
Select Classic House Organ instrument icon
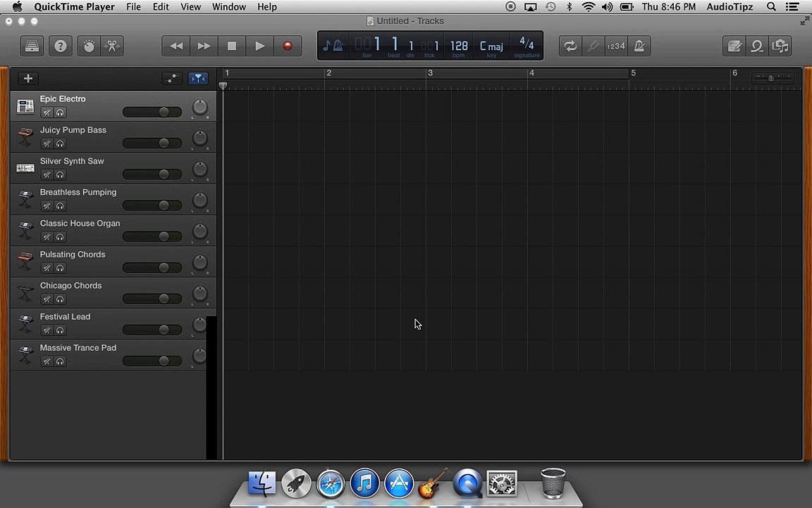tap(25, 231)
